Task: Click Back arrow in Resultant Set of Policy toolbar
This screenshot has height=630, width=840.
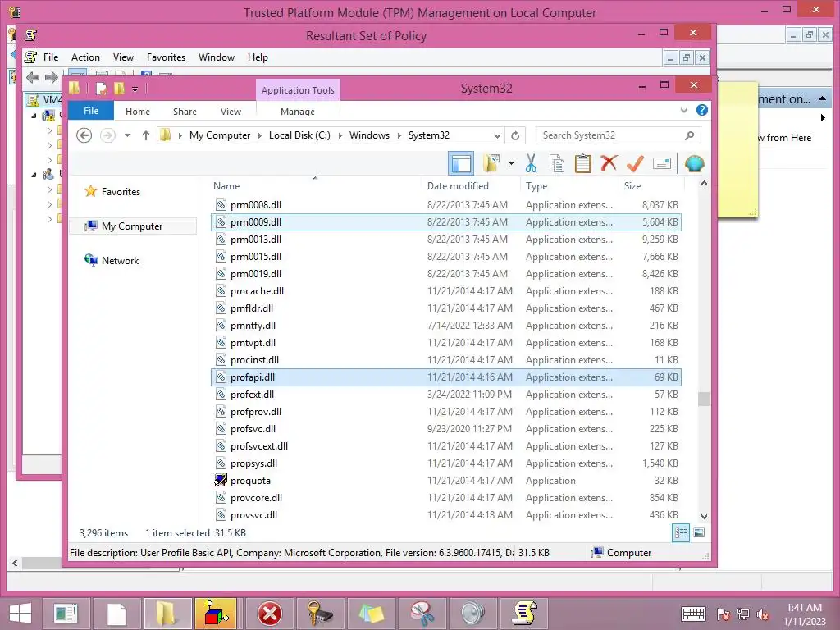Action: tap(33, 78)
